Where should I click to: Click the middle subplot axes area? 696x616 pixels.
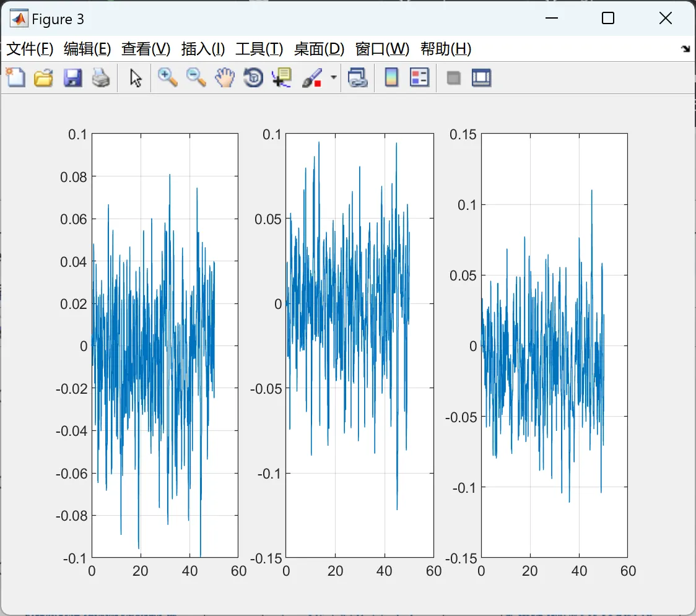(x=360, y=345)
